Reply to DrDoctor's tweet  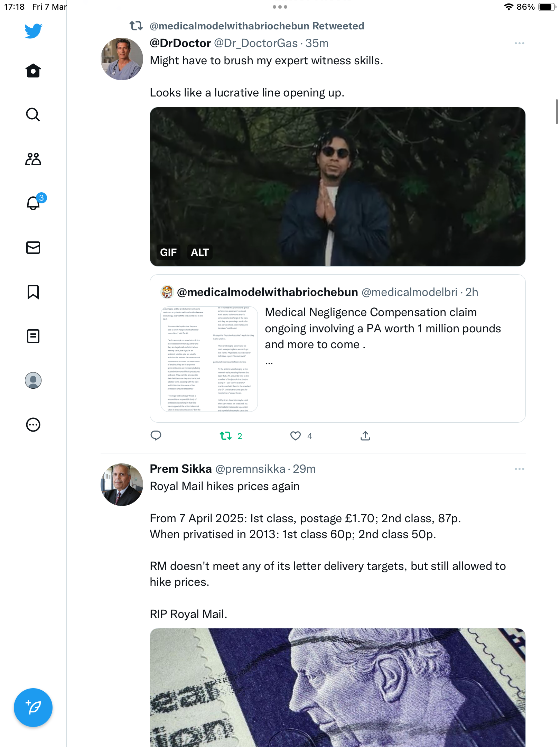pos(156,436)
